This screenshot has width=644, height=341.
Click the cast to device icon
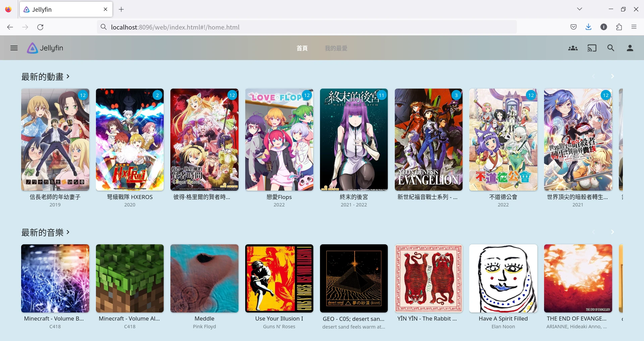pyautogui.click(x=592, y=48)
